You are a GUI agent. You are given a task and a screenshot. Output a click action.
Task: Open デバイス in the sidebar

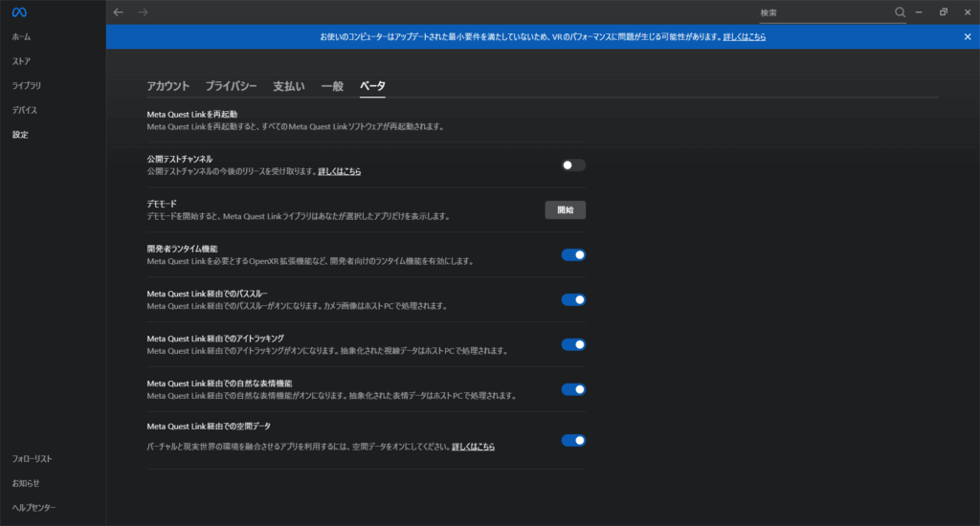pyautogui.click(x=24, y=110)
